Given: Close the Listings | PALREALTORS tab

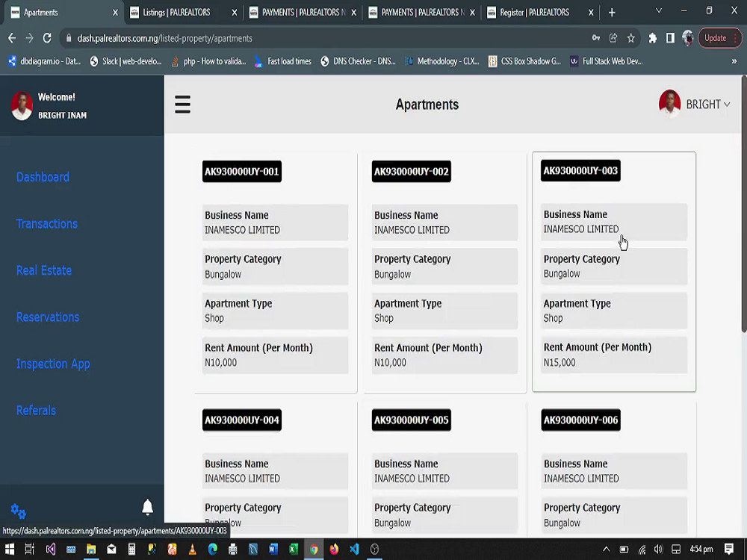Looking at the screenshot, I should pyautogui.click(x=234, y=13).
